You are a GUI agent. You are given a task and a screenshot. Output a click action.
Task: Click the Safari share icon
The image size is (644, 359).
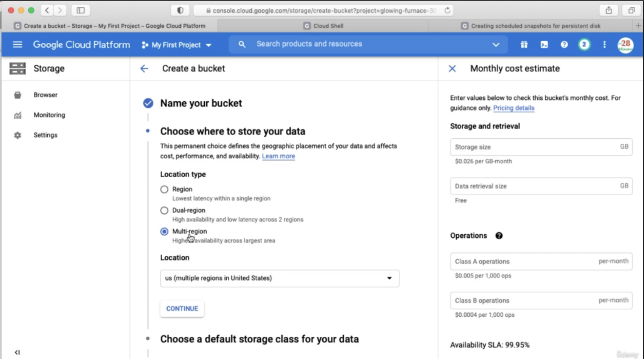(x=608, y=10)
